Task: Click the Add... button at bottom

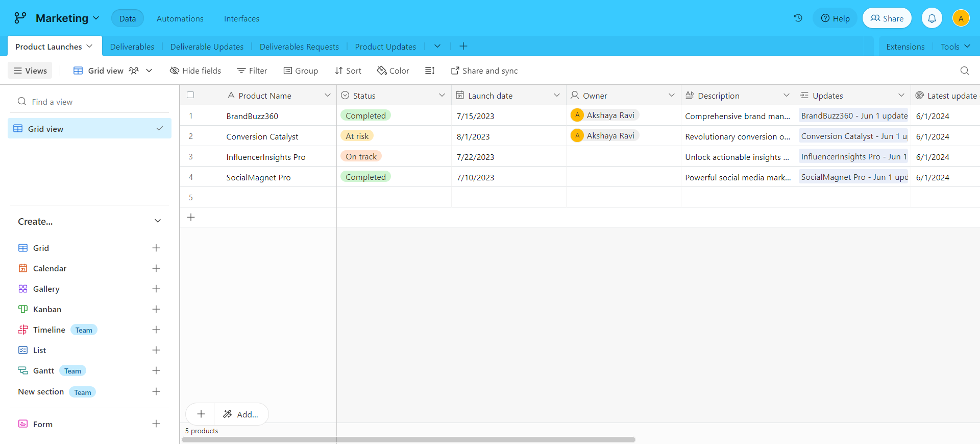Action: click(241, 414)
